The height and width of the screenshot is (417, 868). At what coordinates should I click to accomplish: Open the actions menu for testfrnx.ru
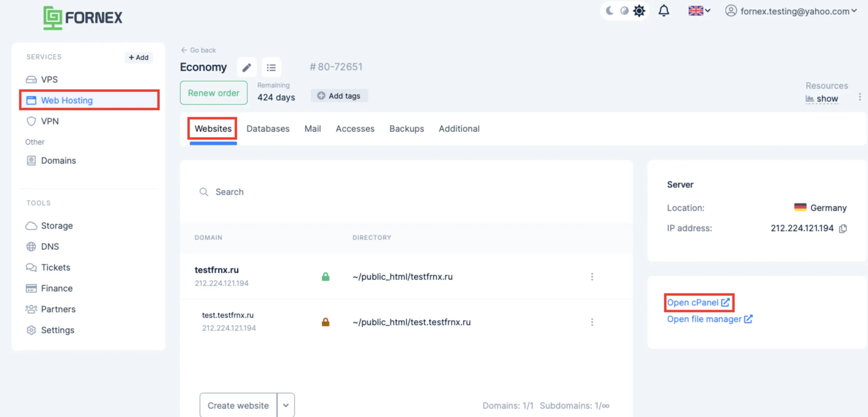coord(592,277)
